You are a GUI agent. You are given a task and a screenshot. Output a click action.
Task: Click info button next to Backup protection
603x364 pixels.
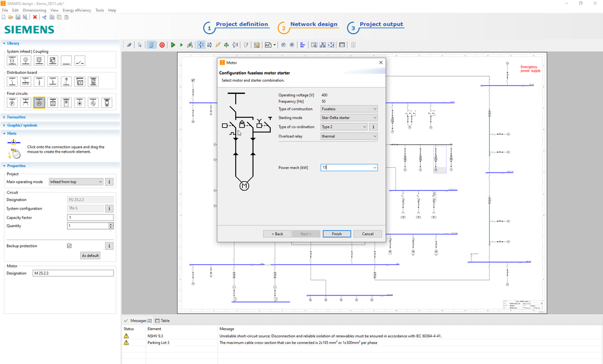click(x=109, y=246)
